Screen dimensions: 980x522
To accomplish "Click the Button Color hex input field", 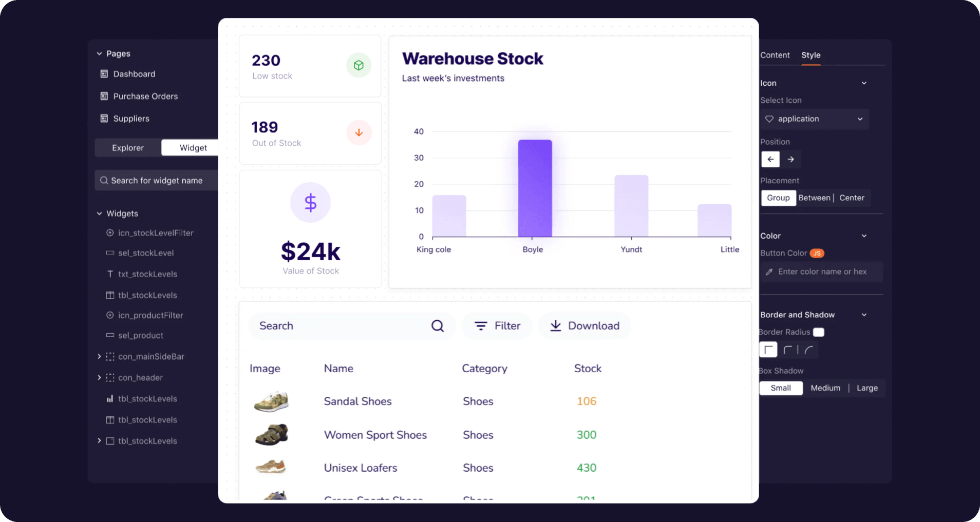I will pyautogui.click(x=822, y=272).
